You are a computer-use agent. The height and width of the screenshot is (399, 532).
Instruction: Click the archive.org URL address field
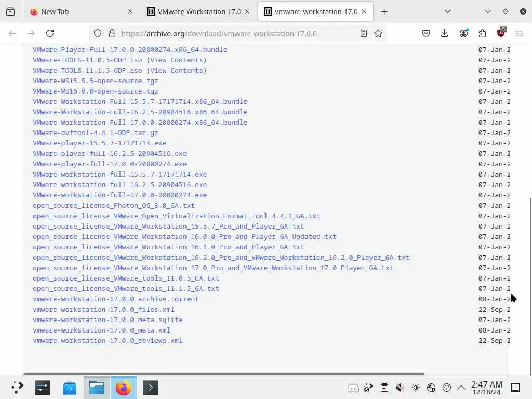(x=219, y=34)
